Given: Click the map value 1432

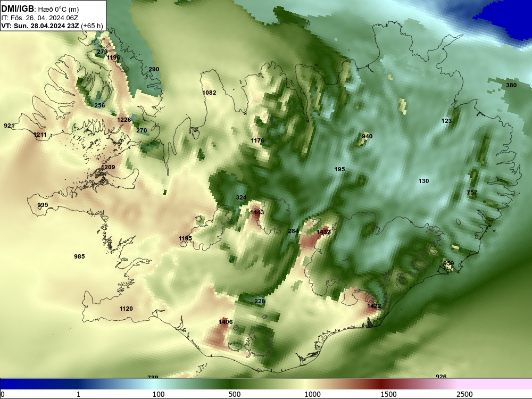Looking at the screenshot, I should coord(323,232).
